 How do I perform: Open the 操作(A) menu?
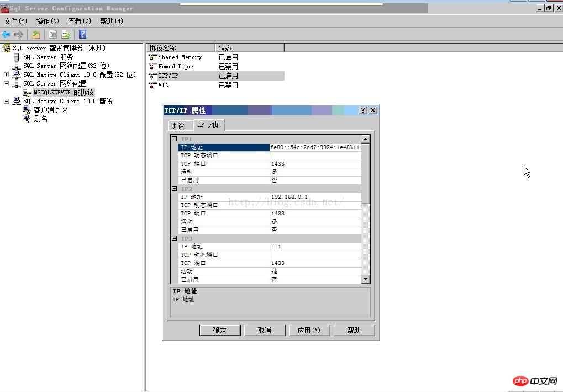pos(48,21)
